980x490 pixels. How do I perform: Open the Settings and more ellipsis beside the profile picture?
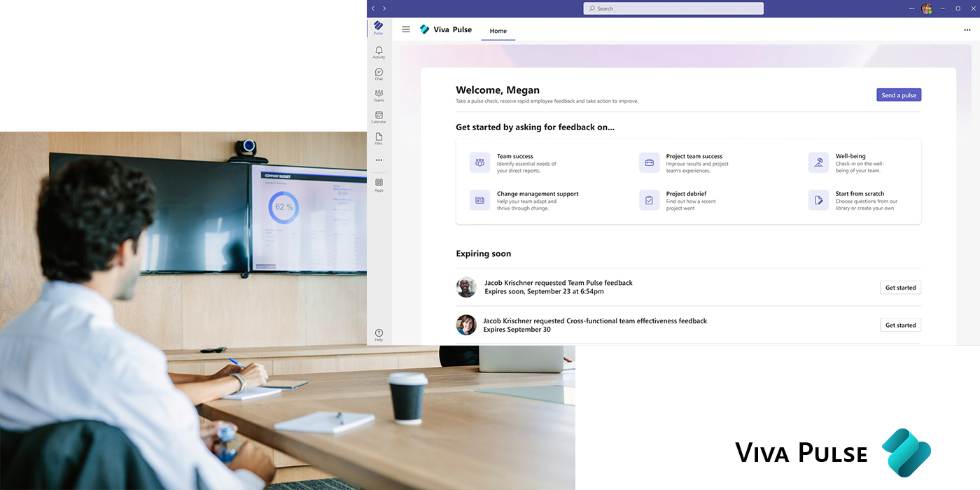pyautogui.click(x=911, y=8)
